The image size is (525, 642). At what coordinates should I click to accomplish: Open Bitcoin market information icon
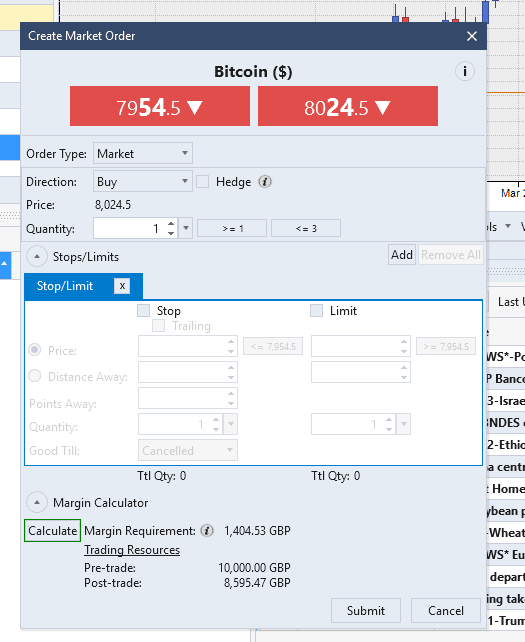tap(465, 72)
